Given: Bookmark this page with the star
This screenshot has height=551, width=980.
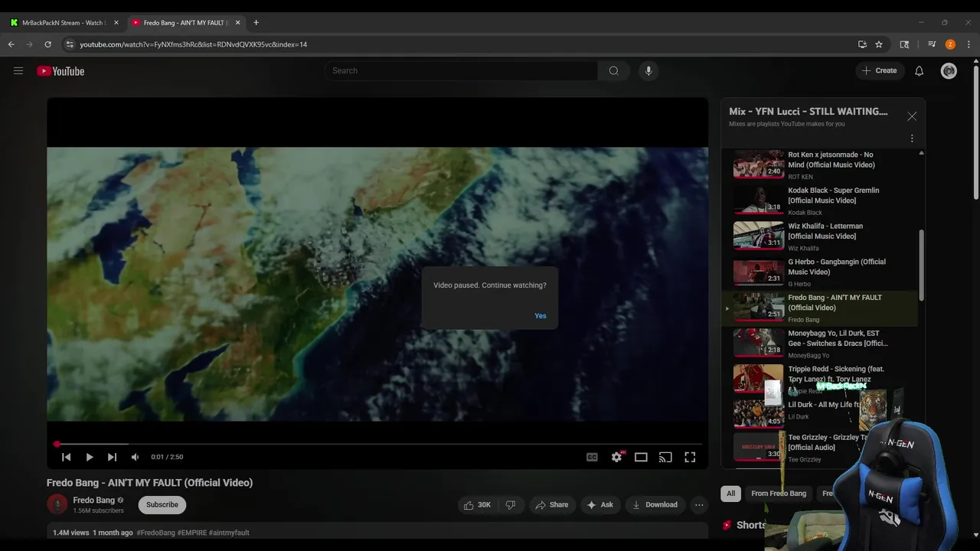Looking at the screenshot, I should coord(879,44).
